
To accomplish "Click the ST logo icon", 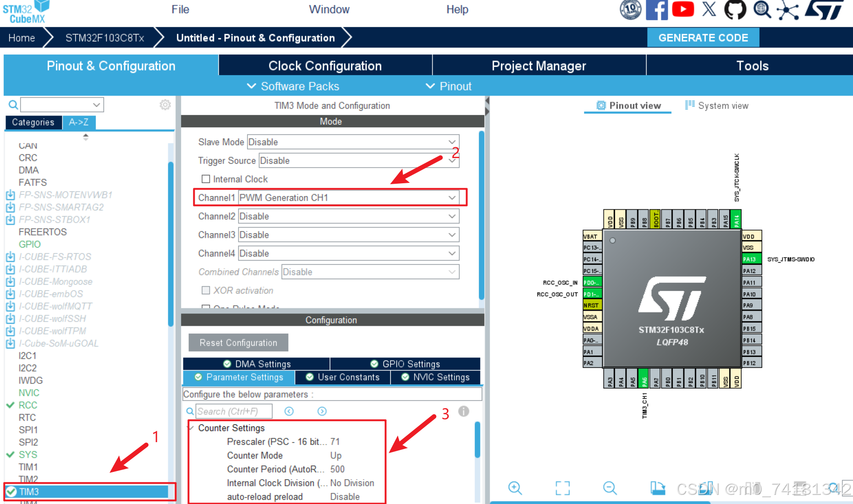I will point(824,10).
